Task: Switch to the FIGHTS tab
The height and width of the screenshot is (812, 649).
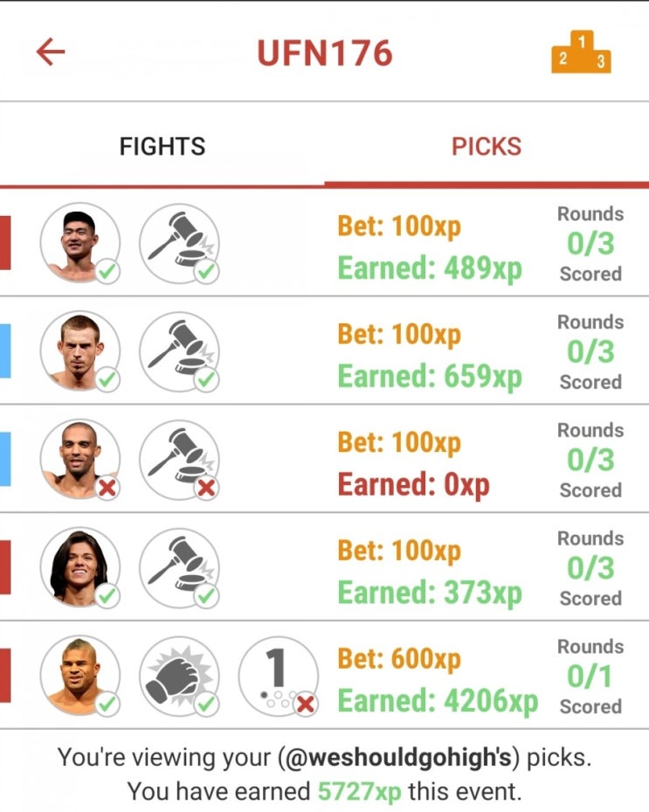Action: point(162,146)
